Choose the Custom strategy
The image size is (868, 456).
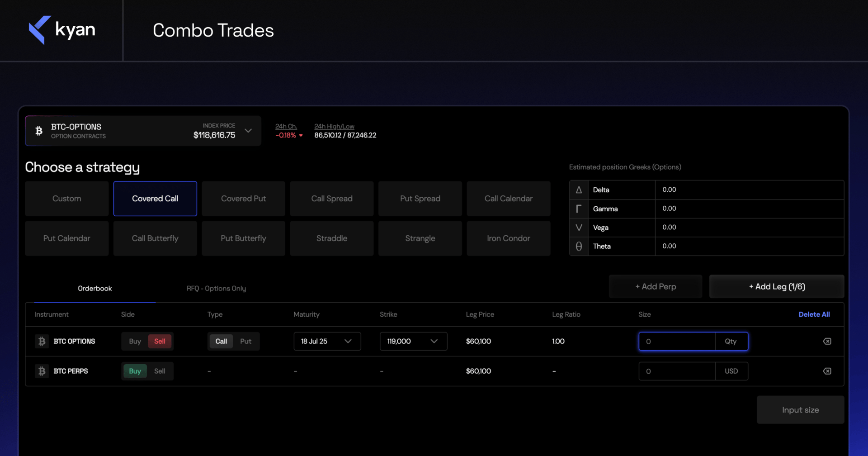pyautogui.click(x=67, y=199)
